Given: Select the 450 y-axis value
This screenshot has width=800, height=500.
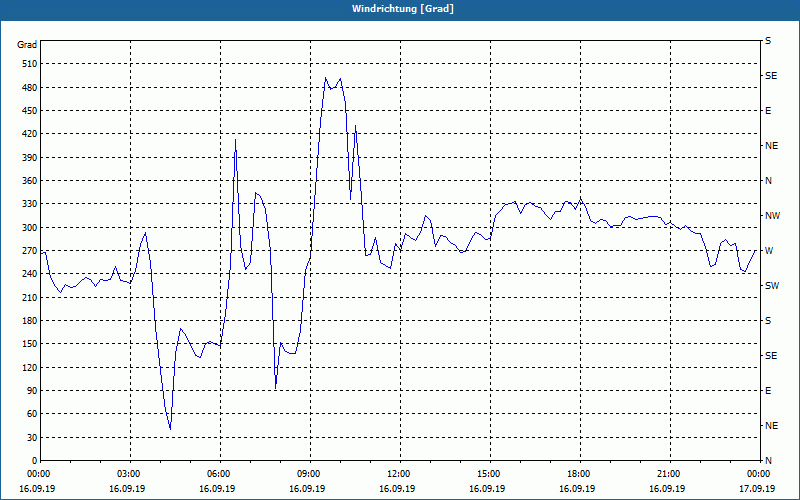Looking at the screenshot, I should 29,111.
